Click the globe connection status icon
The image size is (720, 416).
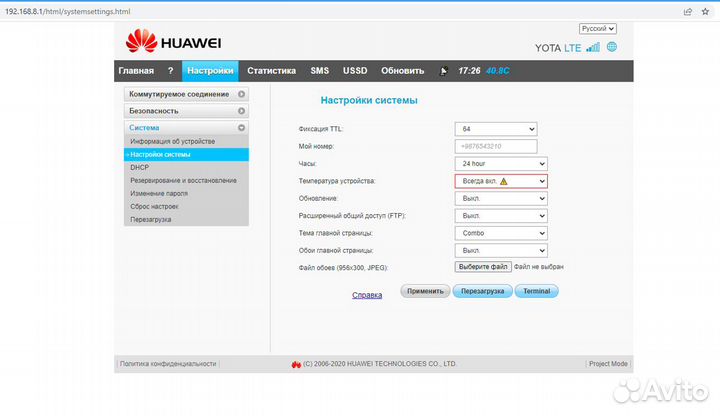(611, 47)
